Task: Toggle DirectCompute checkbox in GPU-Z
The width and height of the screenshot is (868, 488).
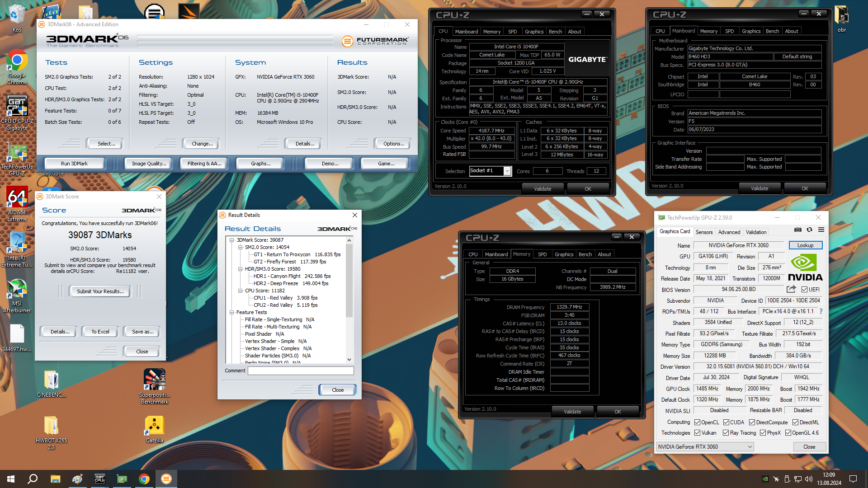Action: coord(752,422)
